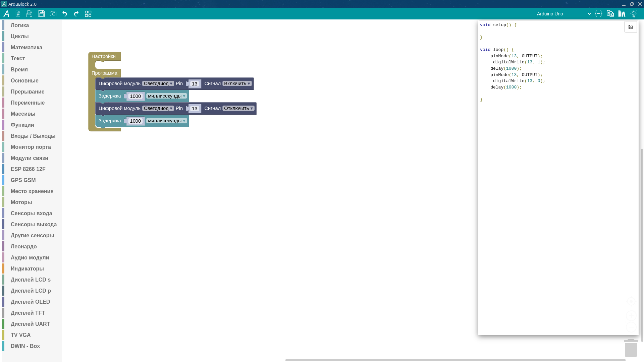Open the Светодиод dropdown in the second digital module block
This screenshot has width=644, height=362.
[158, 108]
